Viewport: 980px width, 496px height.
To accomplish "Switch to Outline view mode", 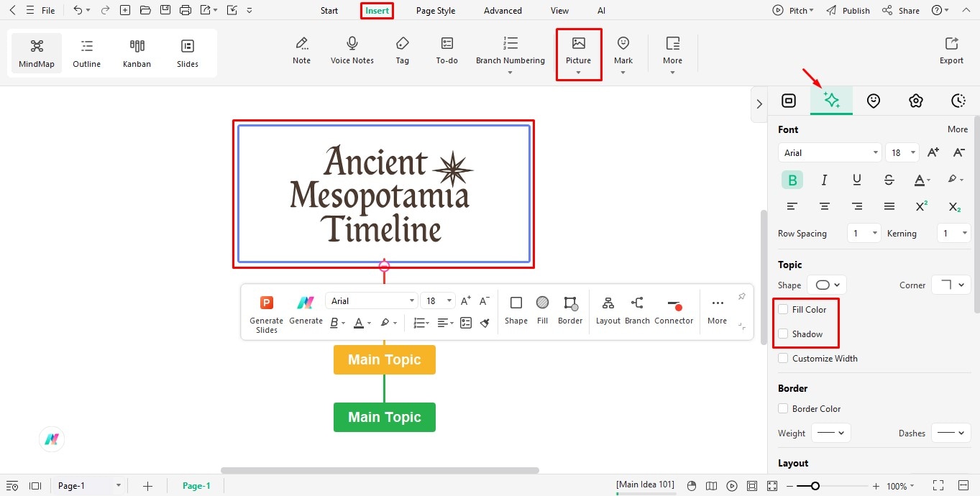I will coord(87,52).
